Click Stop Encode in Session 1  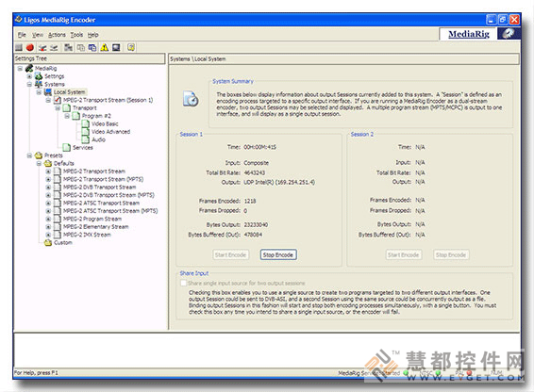point(278,254)
